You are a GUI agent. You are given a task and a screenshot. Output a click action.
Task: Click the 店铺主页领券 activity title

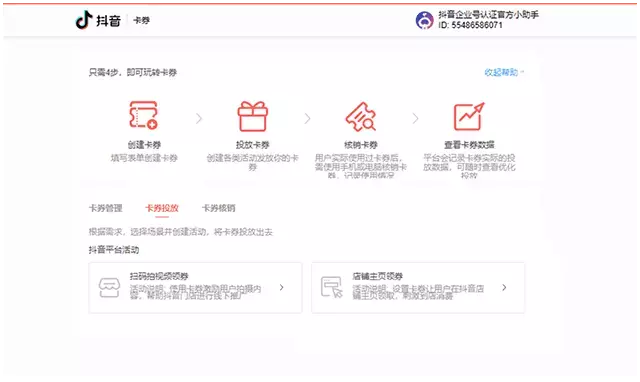tap(378, 276)
